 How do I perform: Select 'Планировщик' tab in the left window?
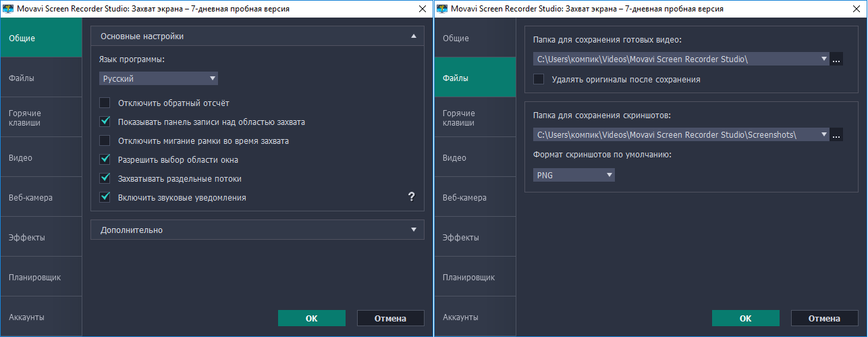41,278
